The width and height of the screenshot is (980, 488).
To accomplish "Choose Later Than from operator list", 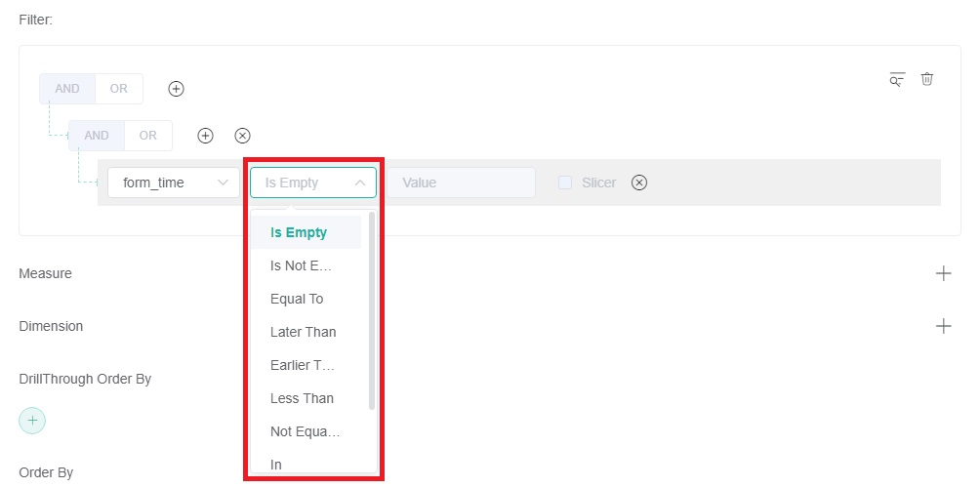I will pos(303,332).
